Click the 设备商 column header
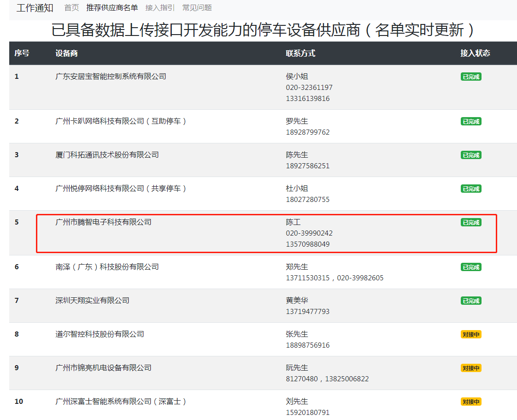 click(67, 53)
